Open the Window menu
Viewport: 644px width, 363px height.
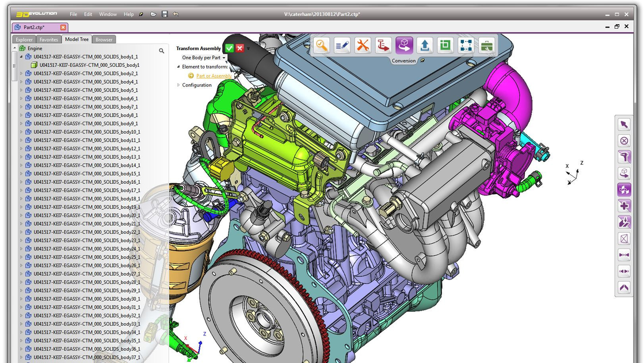(107, 14)
